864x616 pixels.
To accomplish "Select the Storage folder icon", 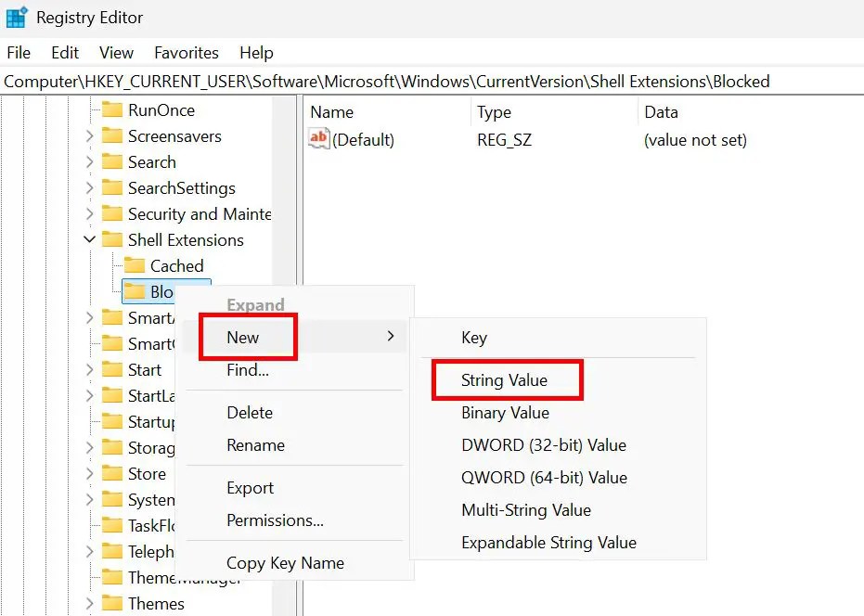I will click(x=112, y=448).
